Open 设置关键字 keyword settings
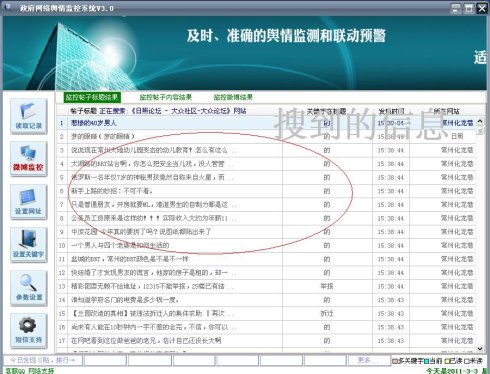 pyautogui.click(x=28, y=245)
